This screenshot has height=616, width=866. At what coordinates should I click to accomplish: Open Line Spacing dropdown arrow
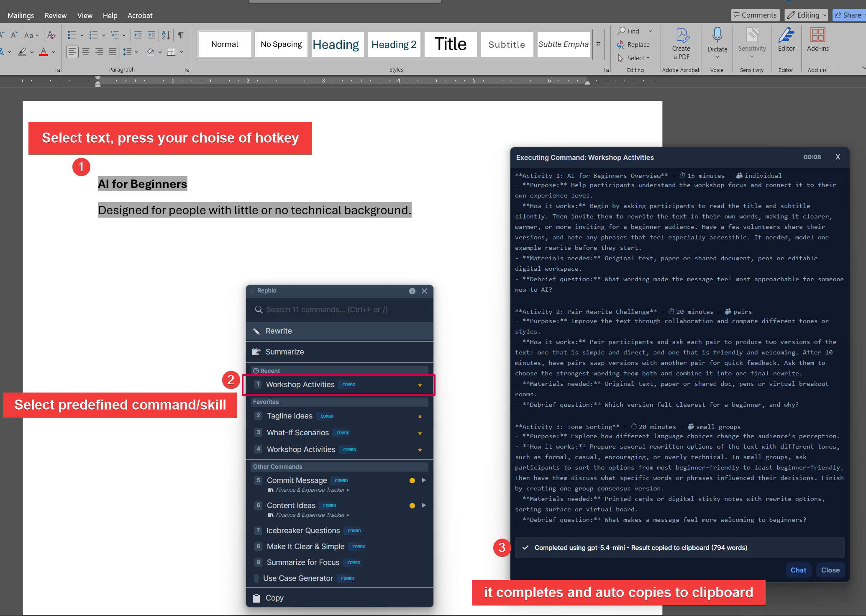click(x=136, y=52)
